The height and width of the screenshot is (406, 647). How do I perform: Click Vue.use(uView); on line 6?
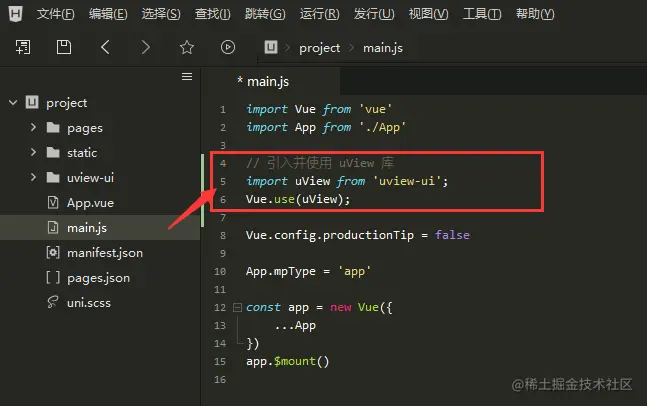pyautogui.click(x=298, y=199)
